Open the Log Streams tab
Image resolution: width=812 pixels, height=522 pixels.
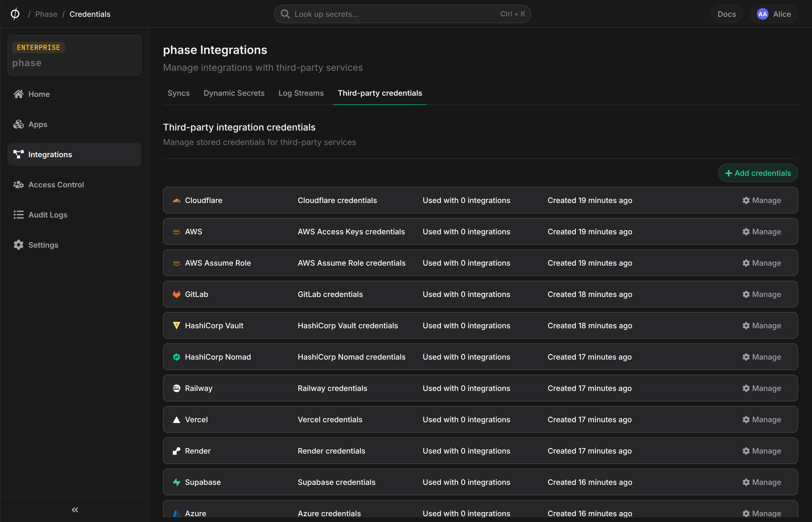pyautogui.click(x=301, y=93)
